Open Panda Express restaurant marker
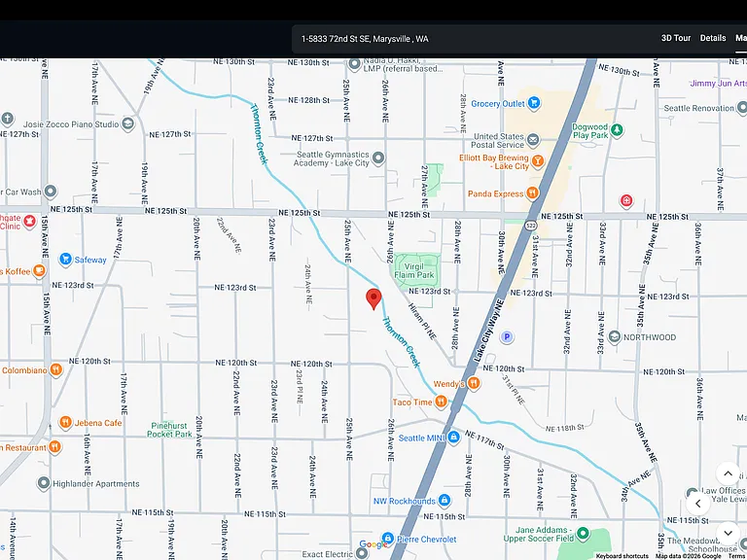The image size is (747, 560). coord(532,193)
